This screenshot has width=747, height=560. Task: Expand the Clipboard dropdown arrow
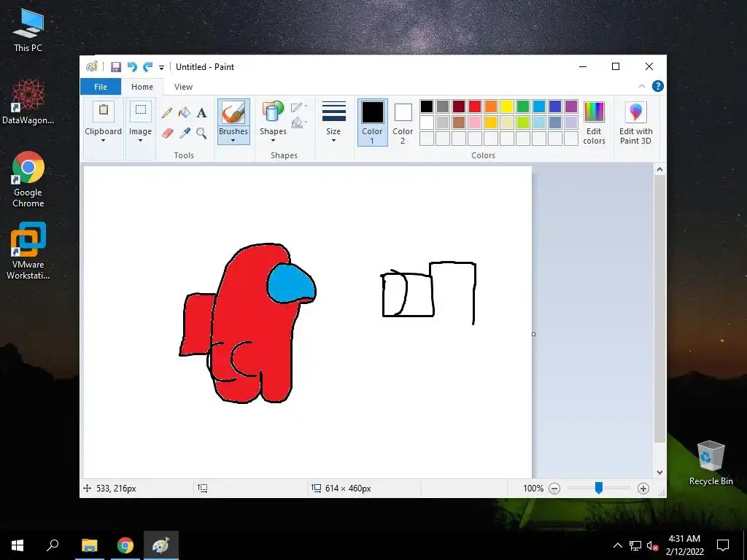point(104,141)
